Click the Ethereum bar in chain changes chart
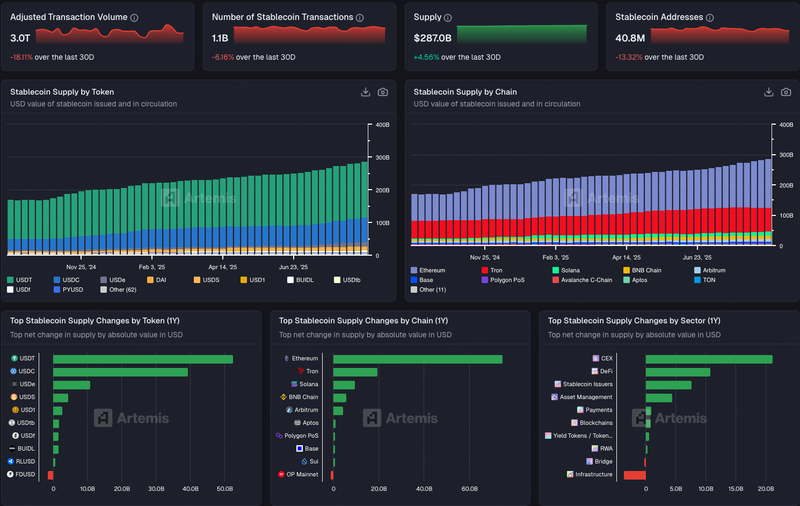 coord(417,358)
